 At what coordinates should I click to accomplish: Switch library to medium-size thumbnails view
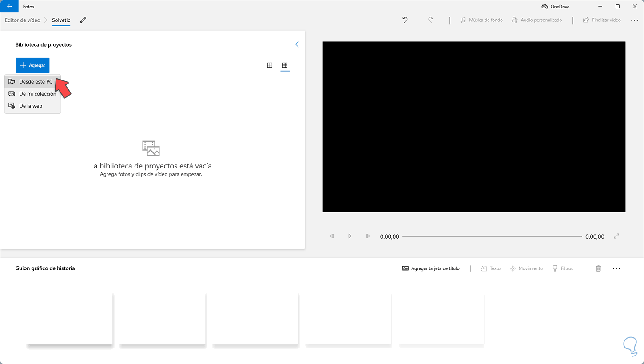point(270,65)
